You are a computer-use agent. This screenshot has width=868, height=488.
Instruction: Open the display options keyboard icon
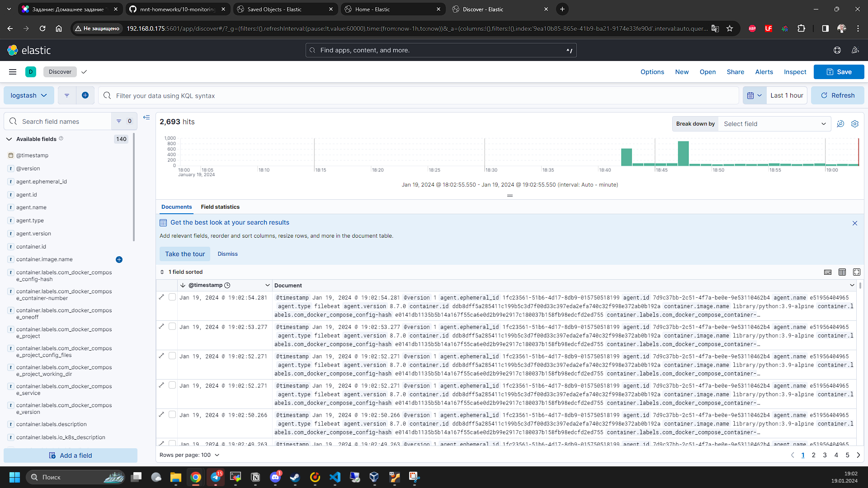[x=828, y=272]
